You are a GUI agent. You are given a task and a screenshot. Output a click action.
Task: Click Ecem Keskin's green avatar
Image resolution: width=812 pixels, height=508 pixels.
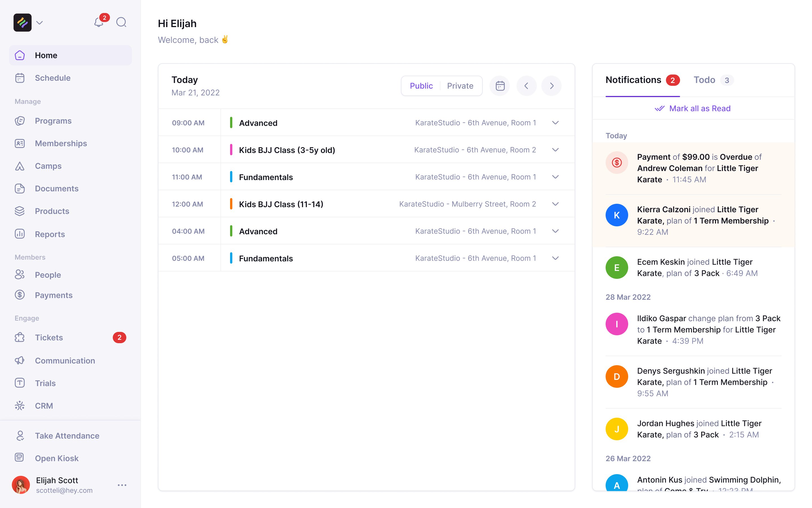(x=617, y=268)
